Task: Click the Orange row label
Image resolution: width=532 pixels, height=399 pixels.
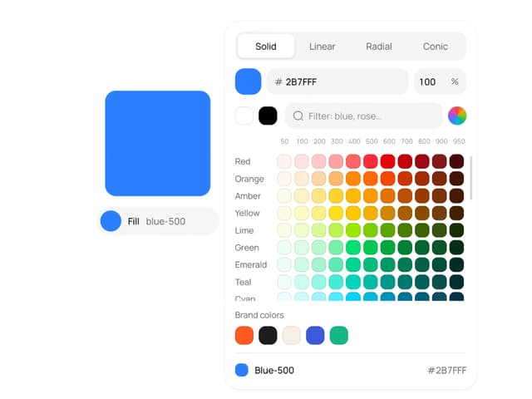Action: (x=249, y=179)
